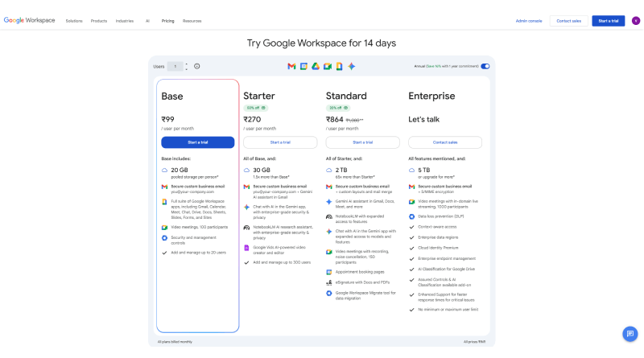
Task: Click the Google Meet icon in the app row
Action: [x=328, y=66]
